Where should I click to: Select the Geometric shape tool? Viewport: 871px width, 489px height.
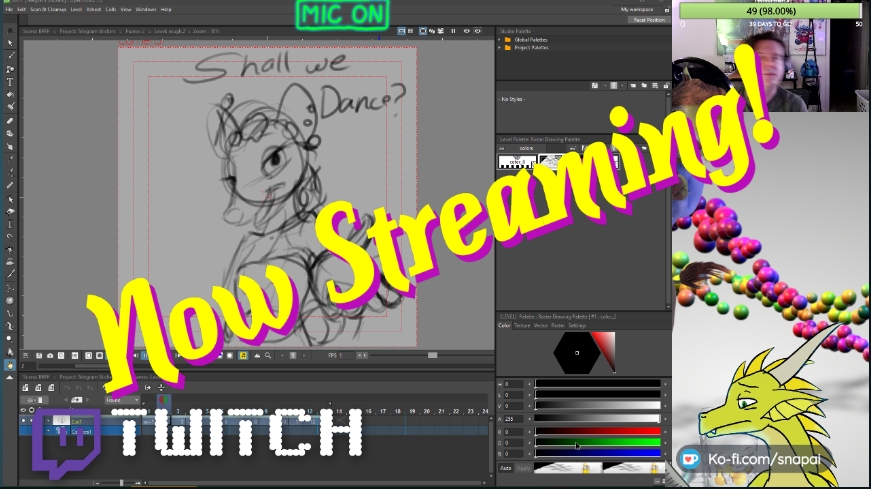tap(10, 69)
